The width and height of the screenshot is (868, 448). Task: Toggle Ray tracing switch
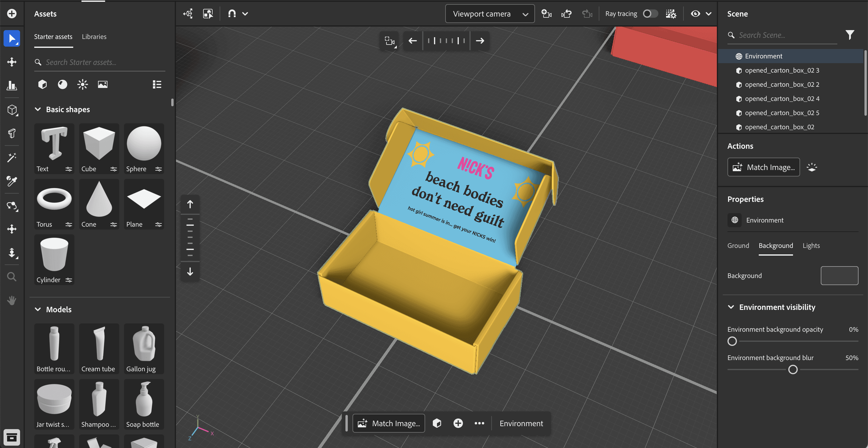coord(650,14)
